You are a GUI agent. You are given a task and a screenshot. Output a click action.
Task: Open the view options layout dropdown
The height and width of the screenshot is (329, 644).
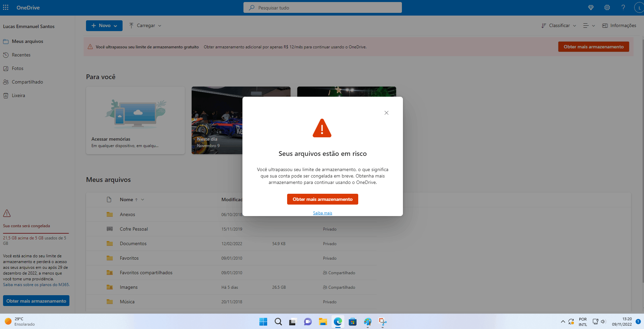point(589,26)
